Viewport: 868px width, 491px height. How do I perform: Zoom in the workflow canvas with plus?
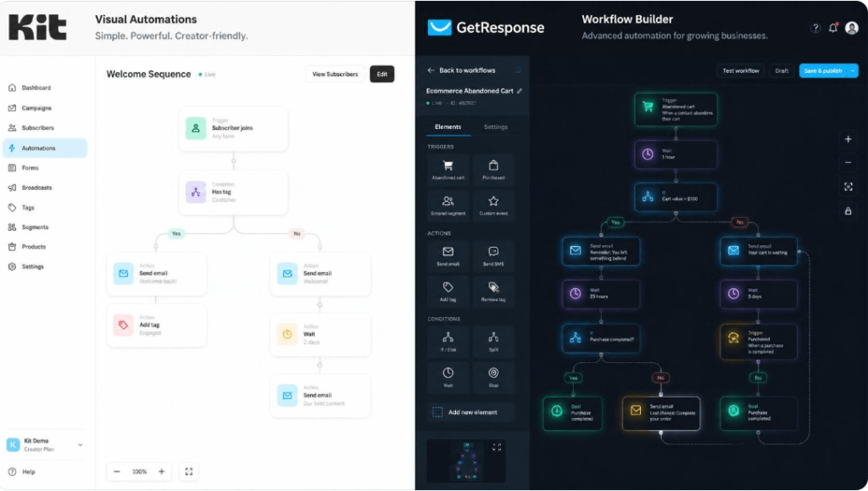(x=848, y=139)
